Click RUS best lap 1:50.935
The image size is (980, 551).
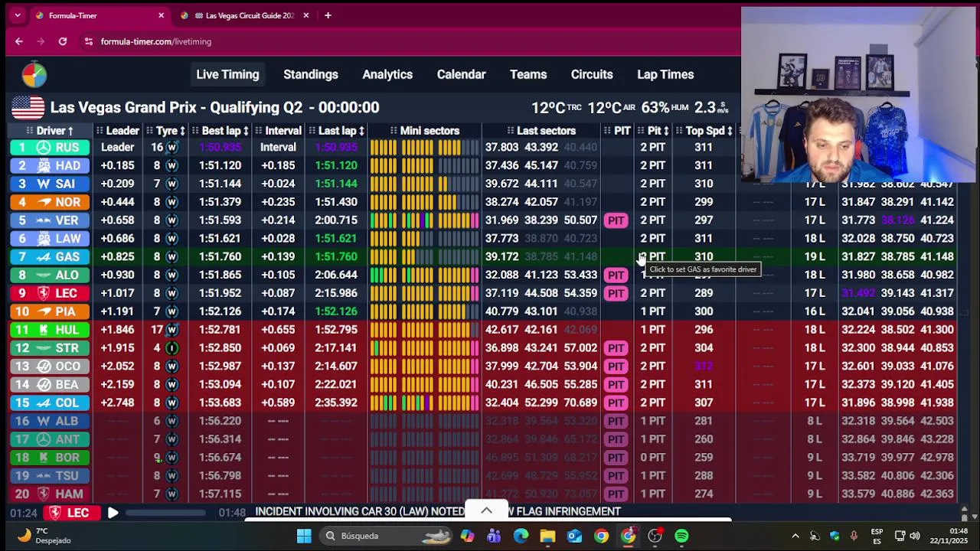220,147
